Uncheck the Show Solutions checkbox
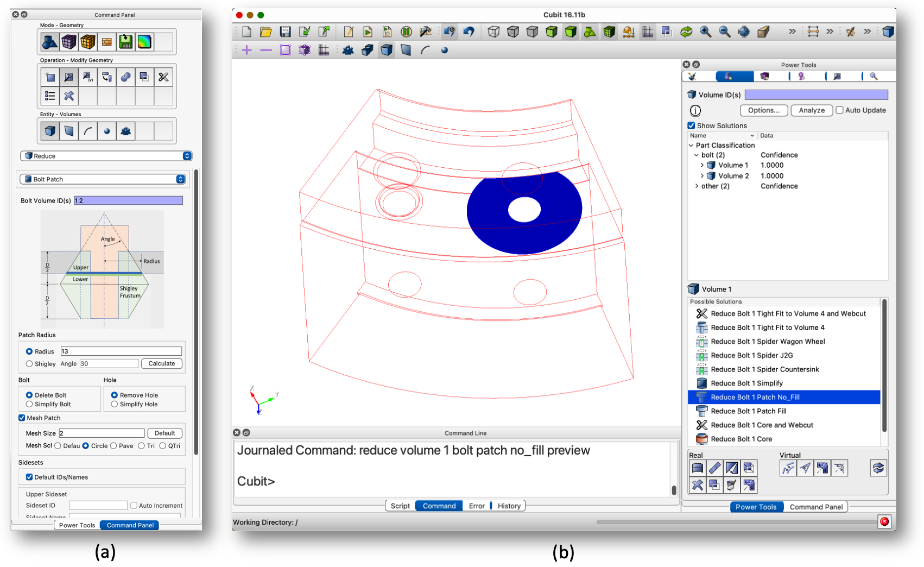 [691, 125]
